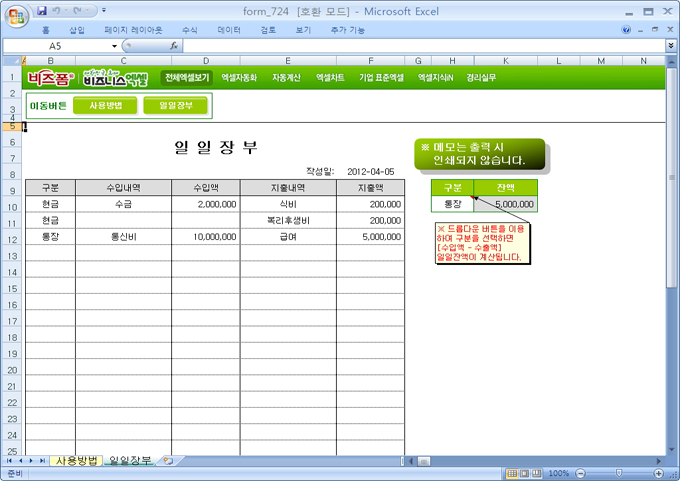Switch to the 일일장부 sheet tab
The height and width of the screenshot is (481, 680).
(130, 461)
